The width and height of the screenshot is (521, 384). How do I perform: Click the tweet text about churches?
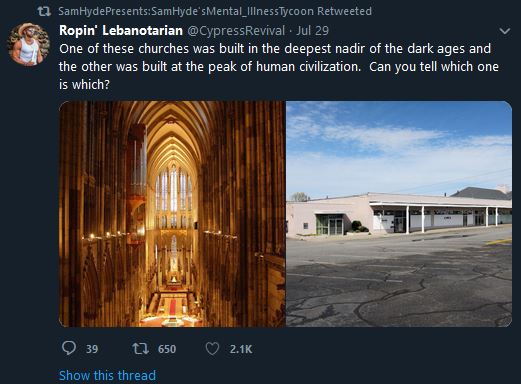click(x=279, y=67)
